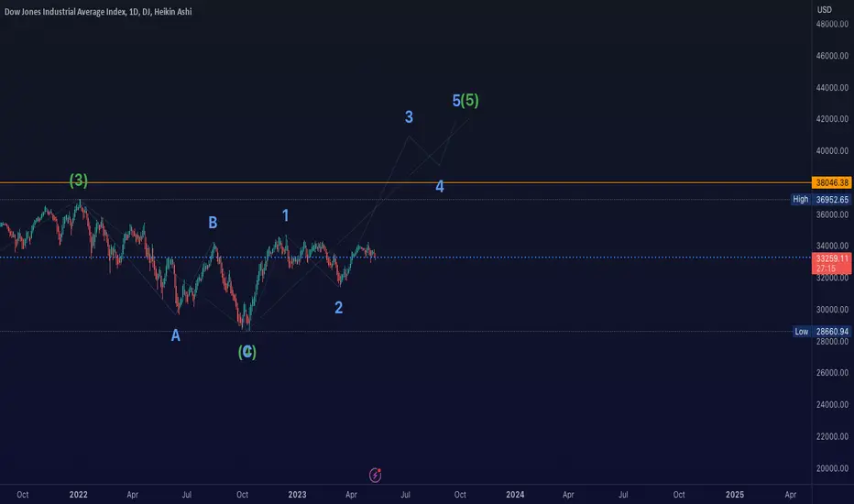Screen dimensions: 854x504
Task: Select the (C) wave label at bottom
Action: (247, 352)
